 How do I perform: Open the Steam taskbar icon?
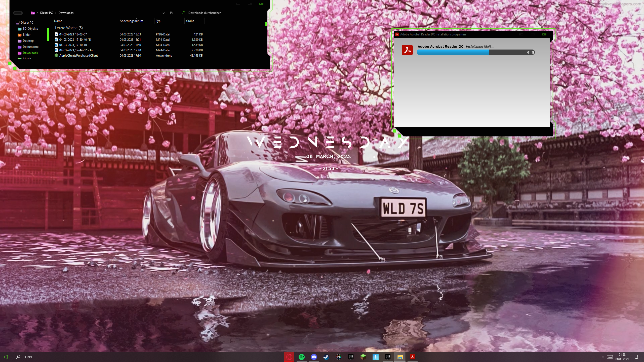click(326, 357)
